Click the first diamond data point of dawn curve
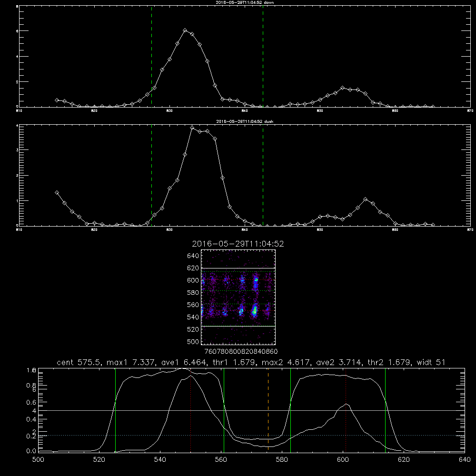This screenshot has width=476, height=476. coord(57,100)
